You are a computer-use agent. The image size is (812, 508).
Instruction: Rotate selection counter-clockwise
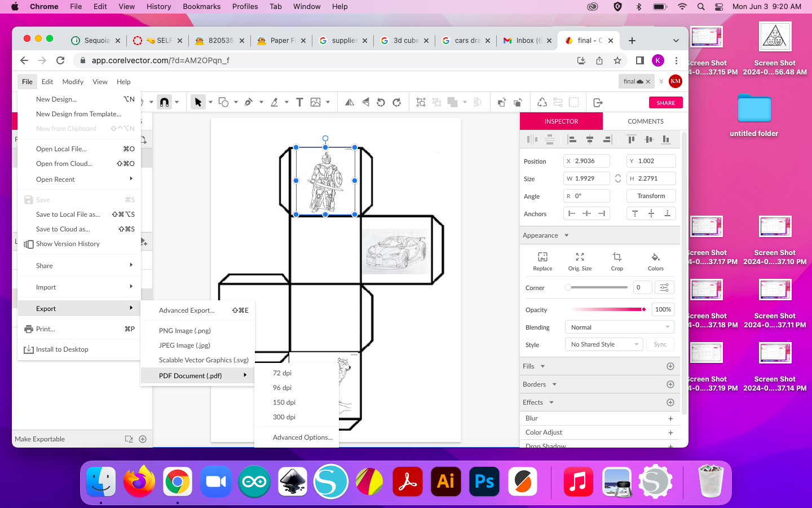(x=381, y=102)
